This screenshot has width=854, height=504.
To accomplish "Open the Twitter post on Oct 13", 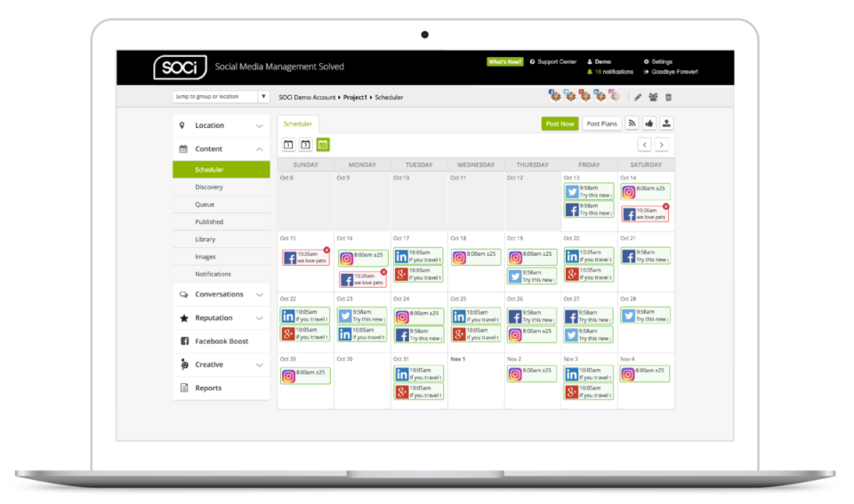I will [588, 192].
